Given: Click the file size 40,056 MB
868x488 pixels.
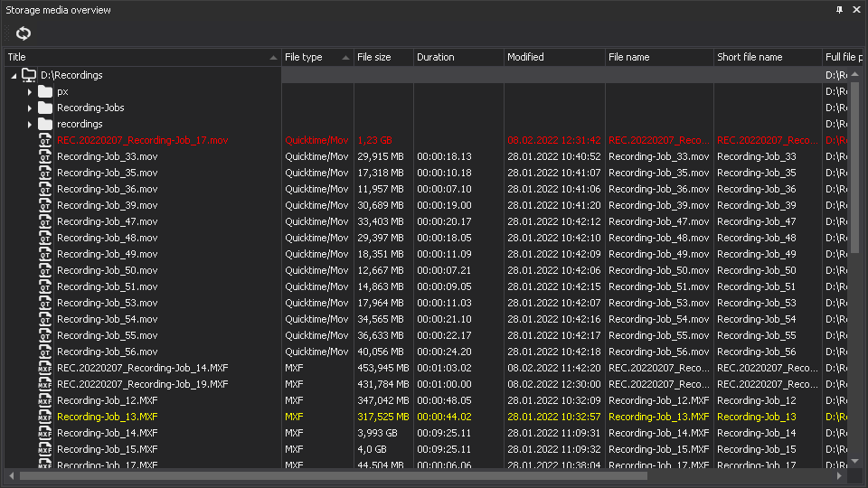Looking at the screenshot, I should 381,352.
